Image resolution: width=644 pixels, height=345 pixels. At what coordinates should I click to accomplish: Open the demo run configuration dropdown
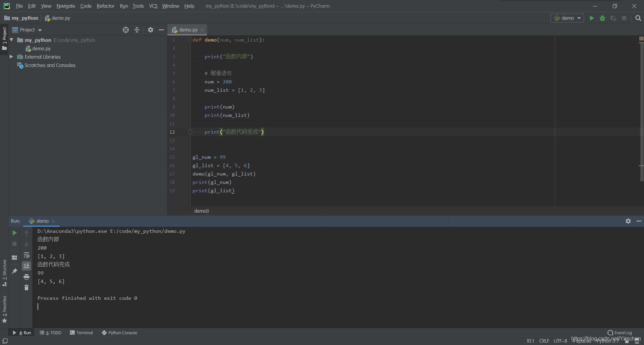coord(567,18)
